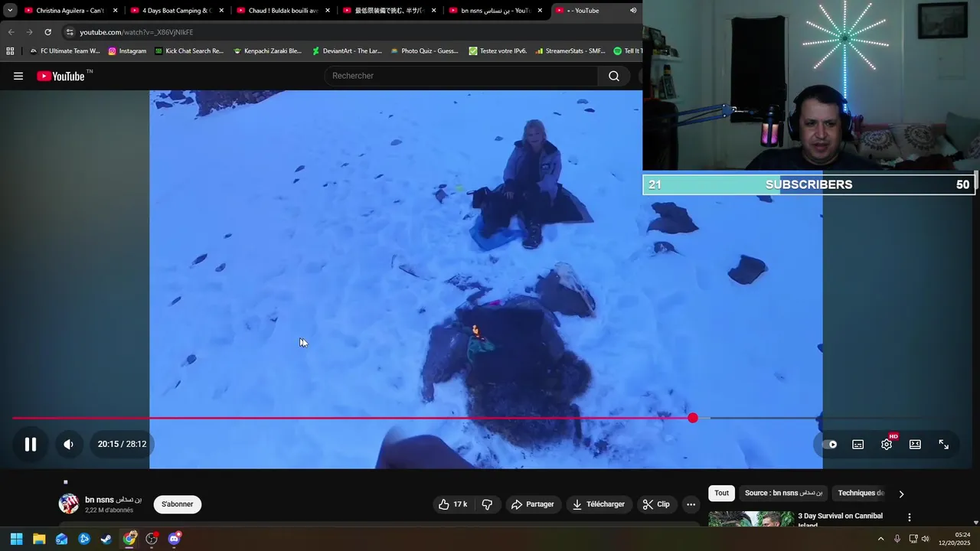
Task: Create a clip with the Clip button
Action: 656,504
